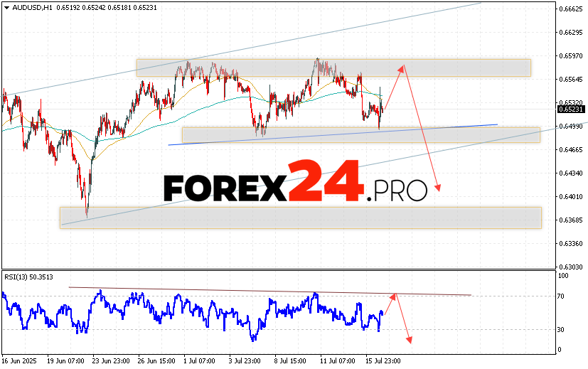Click the 0.66625 price axis label

pyautogui.click(x=571, y=9)
